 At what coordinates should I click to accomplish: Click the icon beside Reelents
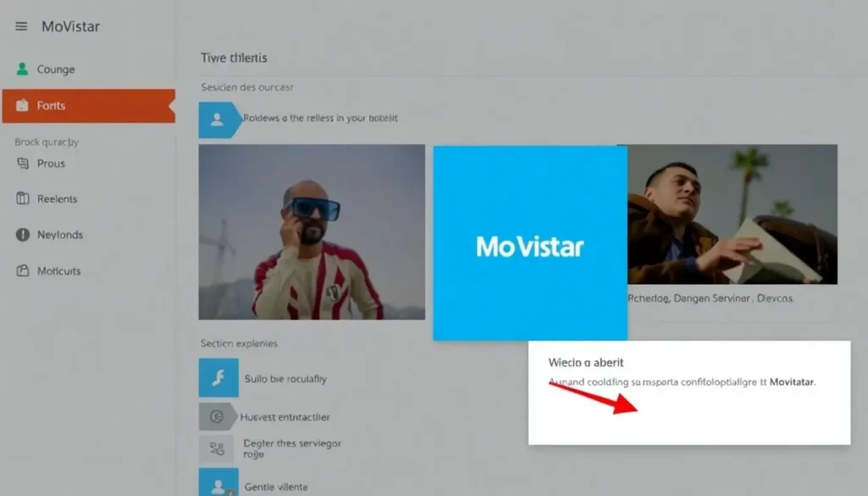point(23,198)
